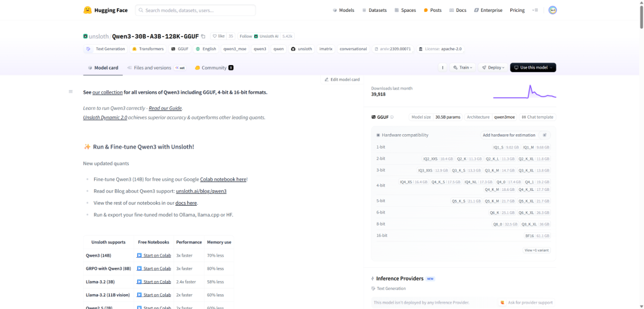644x309 pixels.
Task: Click the unsloth tag chip
Action: pyautogui.click(x=302, y=49)
